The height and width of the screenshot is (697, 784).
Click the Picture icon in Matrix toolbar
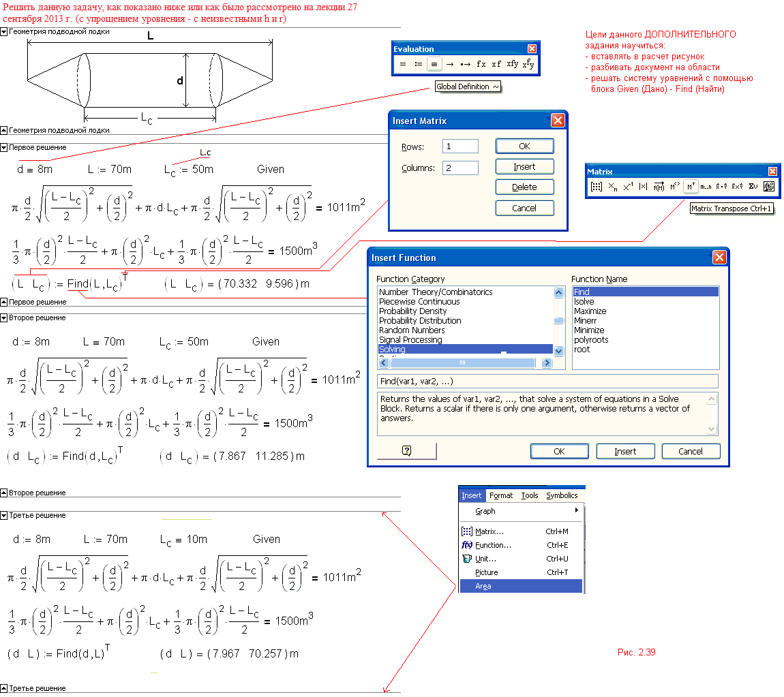768,187
